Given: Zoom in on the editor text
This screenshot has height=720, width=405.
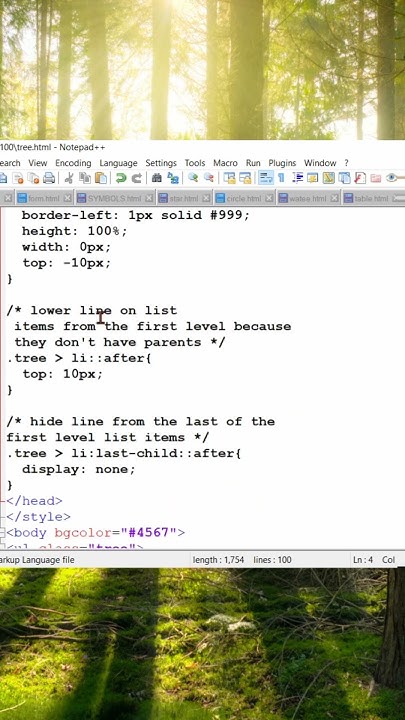Looking at the screenshot, I should click(x=193, y=178).
